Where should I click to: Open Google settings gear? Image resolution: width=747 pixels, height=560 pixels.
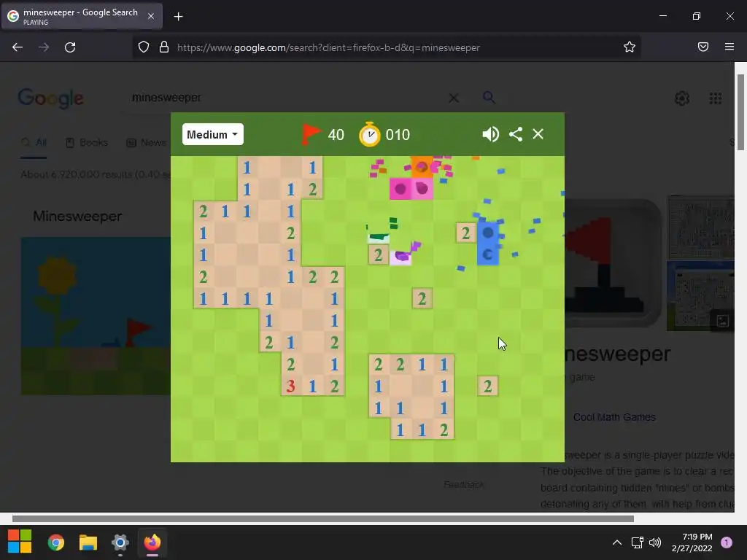682,98
